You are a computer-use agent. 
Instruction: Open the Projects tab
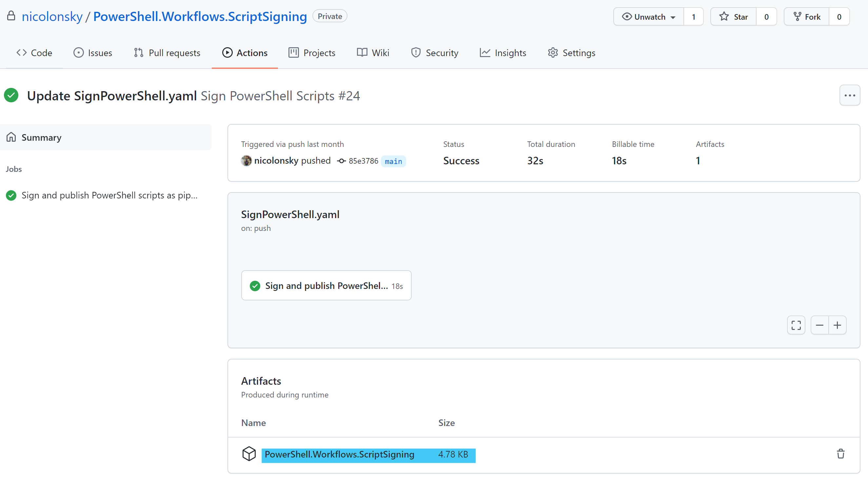(x=312, y=52)
